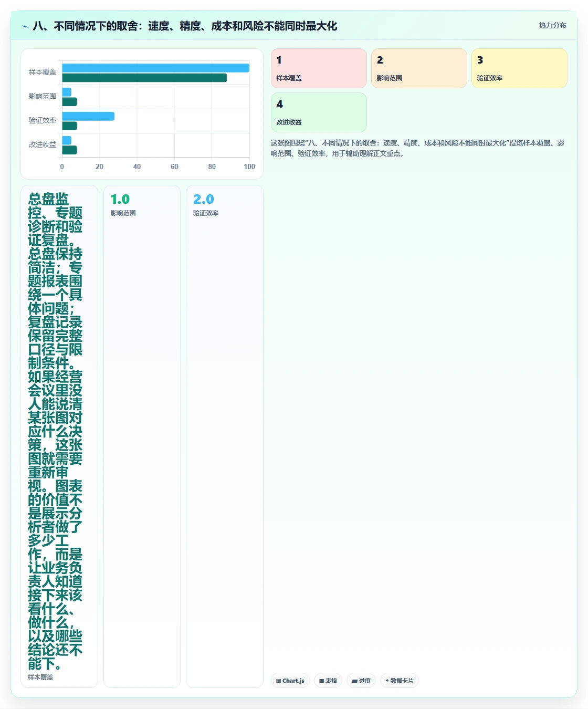The width and height of the screenshot is (588, 709).
Task: Select the green card 4 改进收益
Action: click(319, 112)
